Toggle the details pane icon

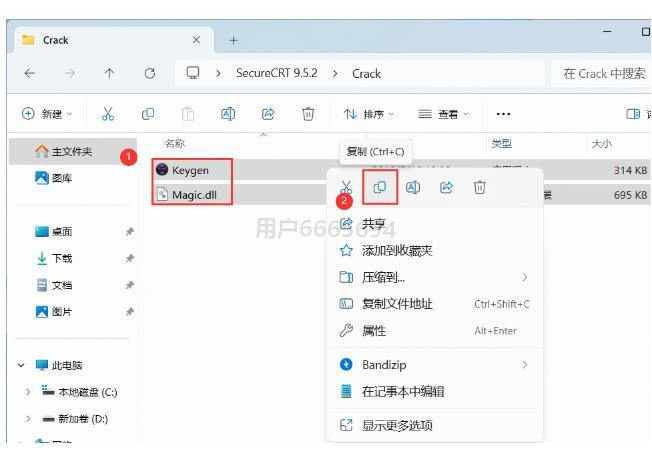(x=633, y=113)
